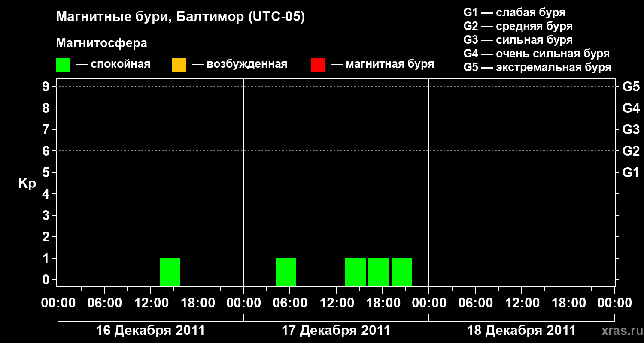
Task: Click the '17 Декабря 2011' date label
Action: click(x=336, y=331)
